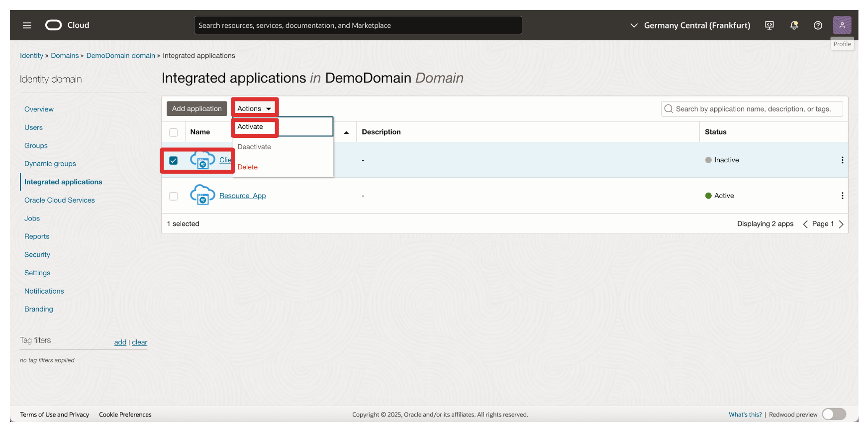Click the Profile avatar icon
This screenshot has width=868, height=432.
(842, 25)
